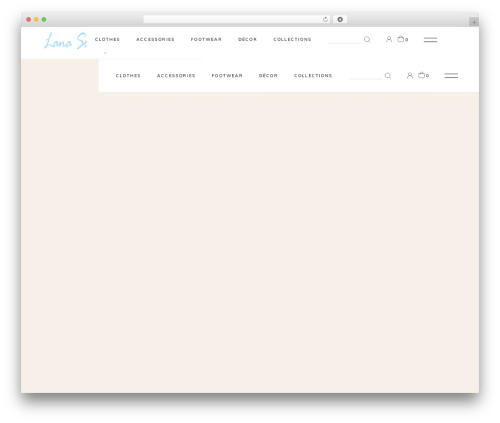The height and width of the screenshot is (423, 500).
Task: Open the shopping bag icon in the top header
Action: (x=402, y=39)
